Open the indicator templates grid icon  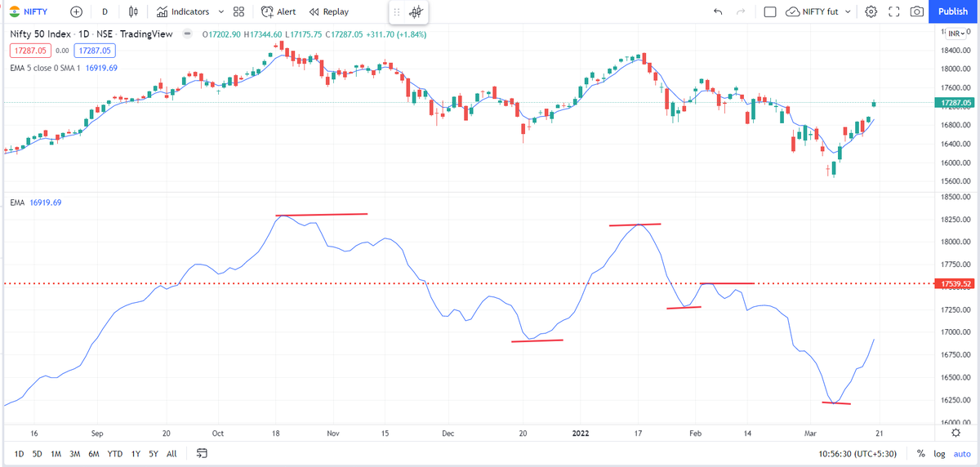click(x=238, y=11)
